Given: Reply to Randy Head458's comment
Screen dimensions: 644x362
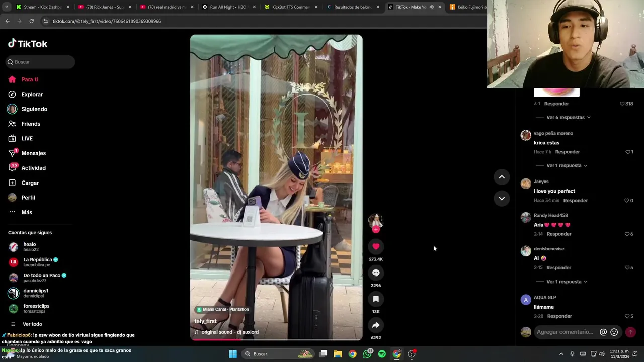Looking at the screenshot, I should click(x=559, y=234).
